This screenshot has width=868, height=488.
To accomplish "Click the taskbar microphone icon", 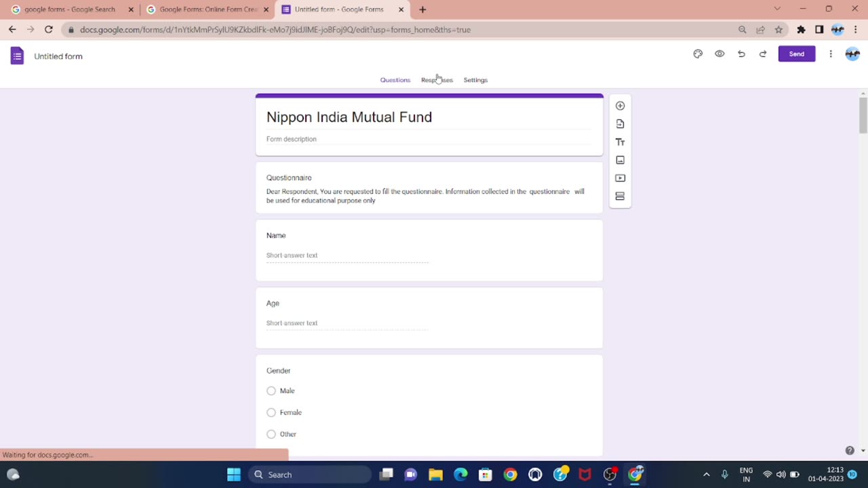I will (724, 474).
